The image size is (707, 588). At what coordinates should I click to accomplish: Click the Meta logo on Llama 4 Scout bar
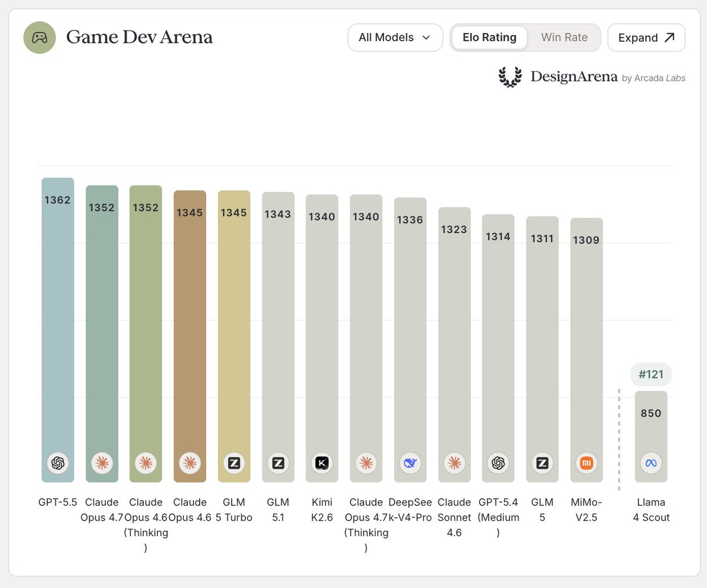point(651,463)
